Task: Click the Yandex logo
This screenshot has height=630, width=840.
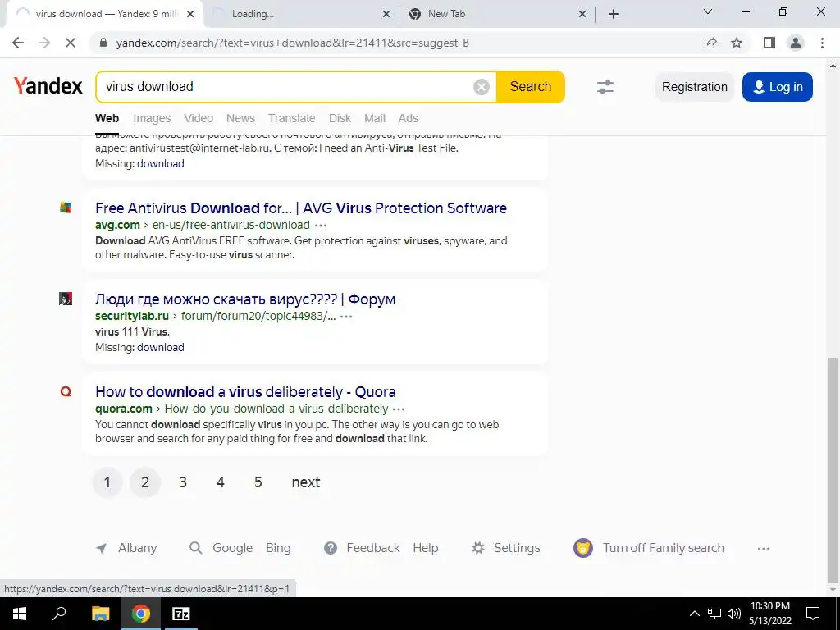Action: click(x=48, y=86)
